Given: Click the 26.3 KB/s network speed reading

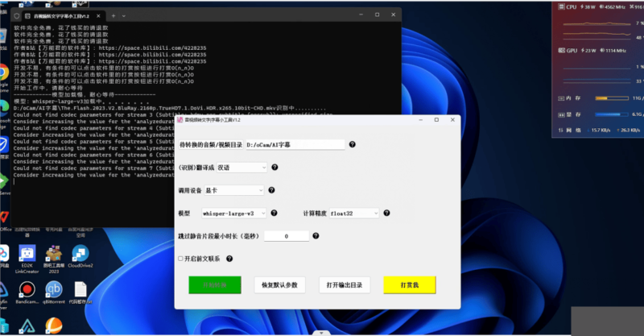Looking at the screenshot, I should coord(630,130).
